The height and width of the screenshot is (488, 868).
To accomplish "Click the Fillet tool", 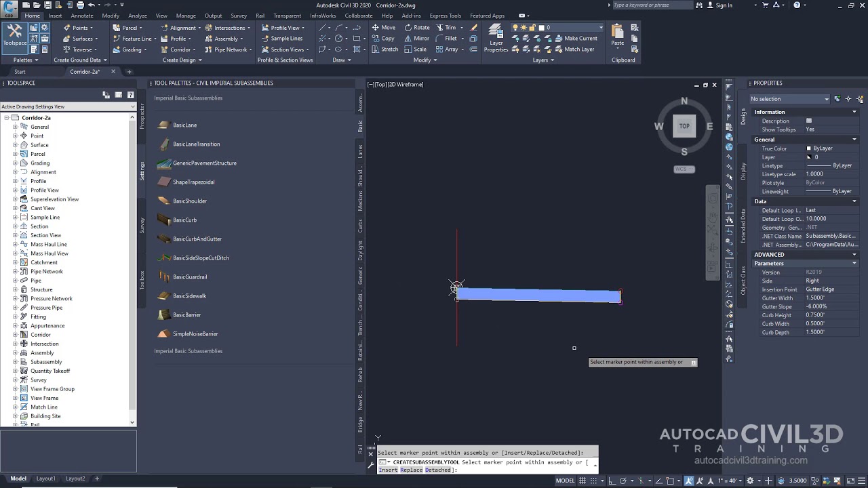I will coord(446,39).
